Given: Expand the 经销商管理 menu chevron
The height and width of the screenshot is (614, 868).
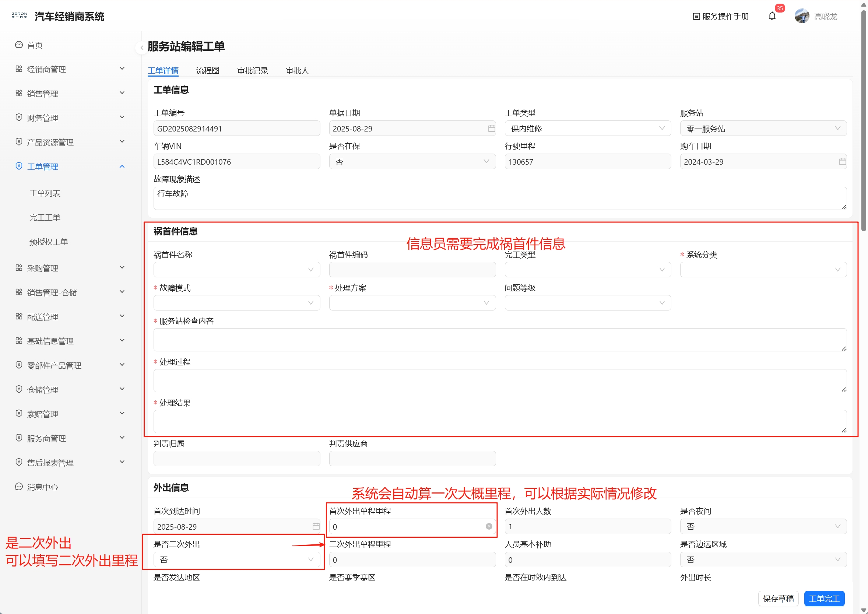Looking at the screenshot, I should [x=122, y=69].
